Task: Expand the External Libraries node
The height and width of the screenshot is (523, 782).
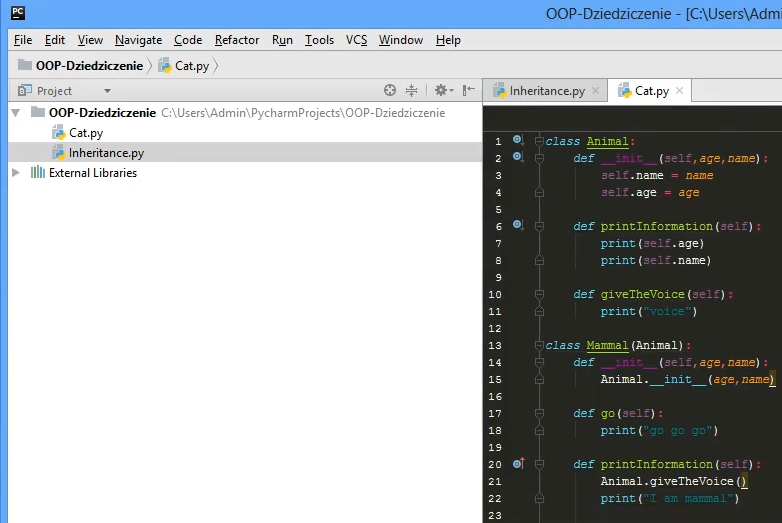Action: [15, 172]
